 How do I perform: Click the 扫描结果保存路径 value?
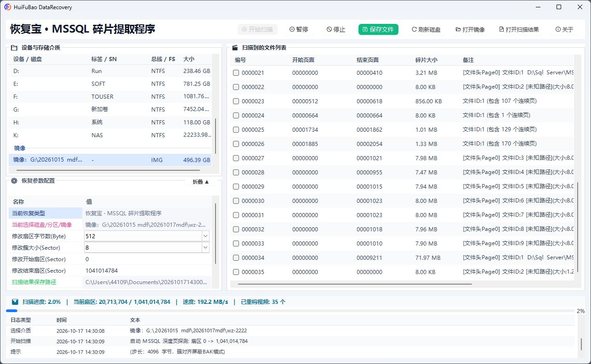tap(147, 282)
